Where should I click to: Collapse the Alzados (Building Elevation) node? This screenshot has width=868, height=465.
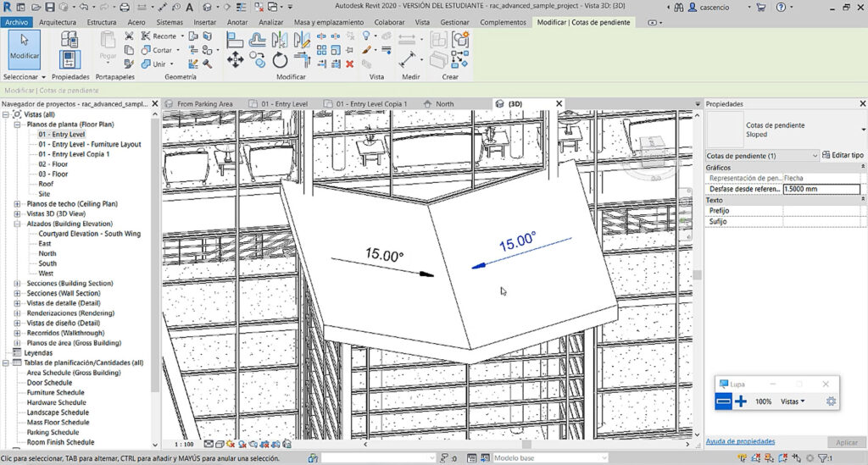18,224
